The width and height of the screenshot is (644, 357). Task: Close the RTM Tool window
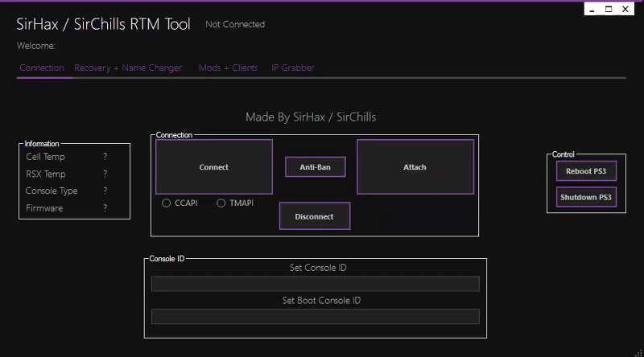tap(625, 10)
